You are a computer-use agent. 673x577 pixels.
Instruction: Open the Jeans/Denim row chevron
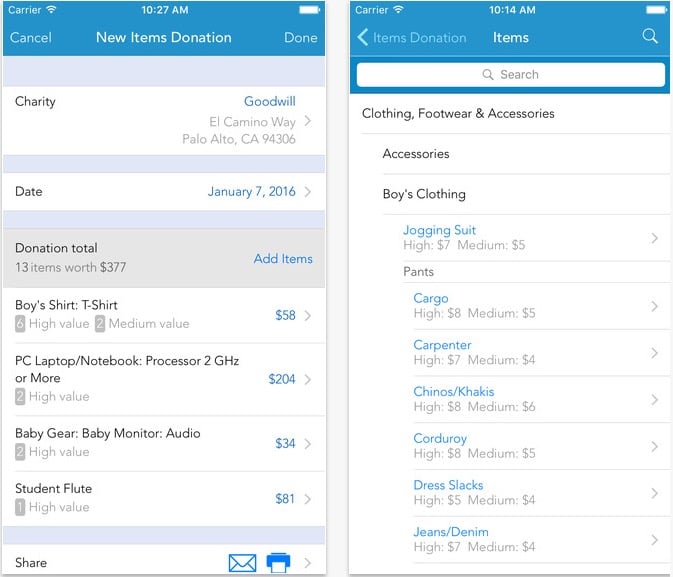point(654,540)
